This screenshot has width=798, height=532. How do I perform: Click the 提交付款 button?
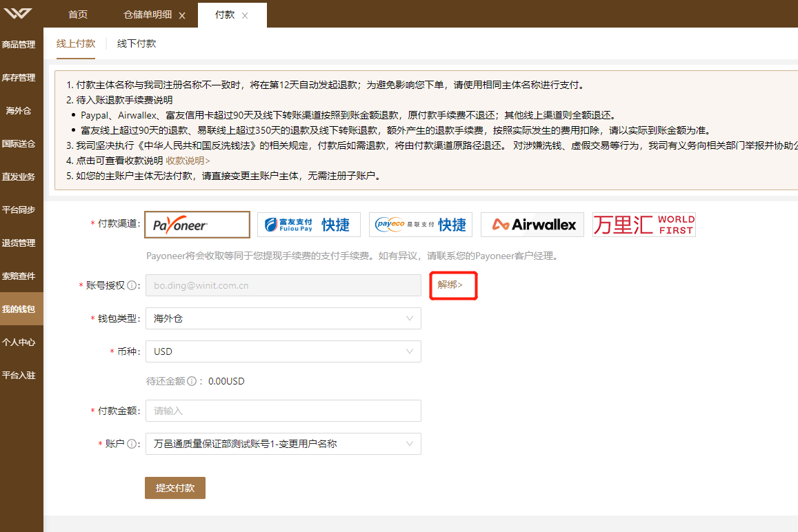tap(175, 488)
